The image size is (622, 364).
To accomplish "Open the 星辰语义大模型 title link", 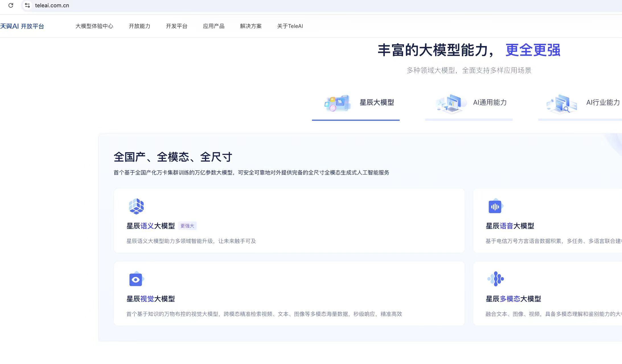I will pos(151,226).
